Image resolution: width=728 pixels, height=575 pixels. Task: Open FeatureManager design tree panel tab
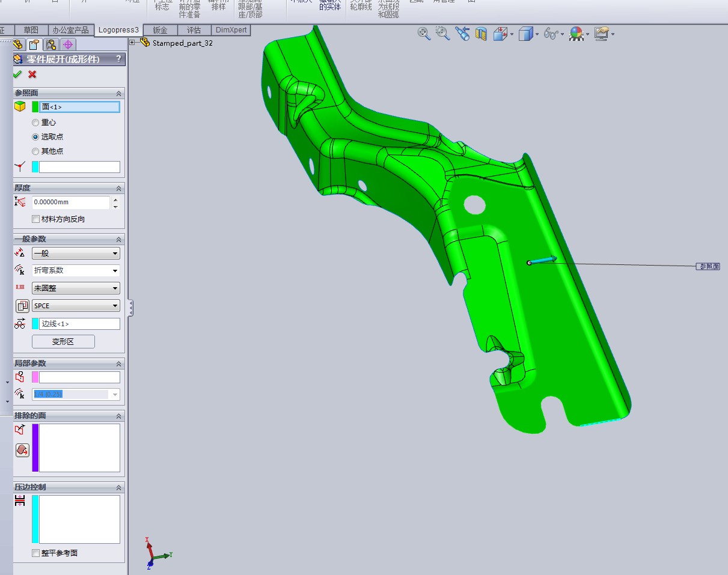coord(18,44)
